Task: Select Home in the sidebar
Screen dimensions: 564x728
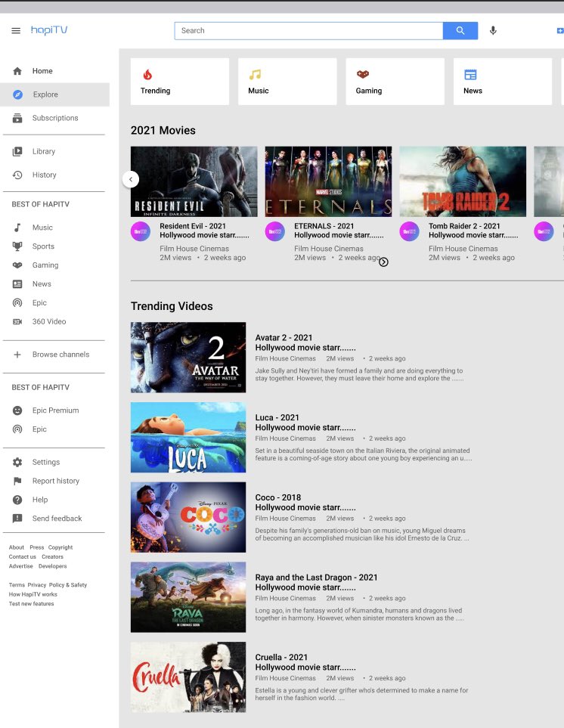Action: pos(42,71)
